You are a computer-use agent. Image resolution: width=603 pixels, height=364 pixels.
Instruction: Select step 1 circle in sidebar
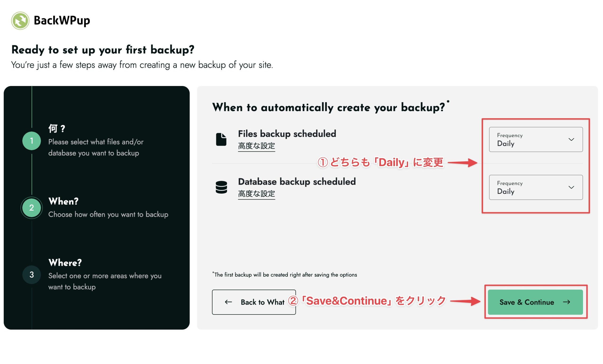32,141
